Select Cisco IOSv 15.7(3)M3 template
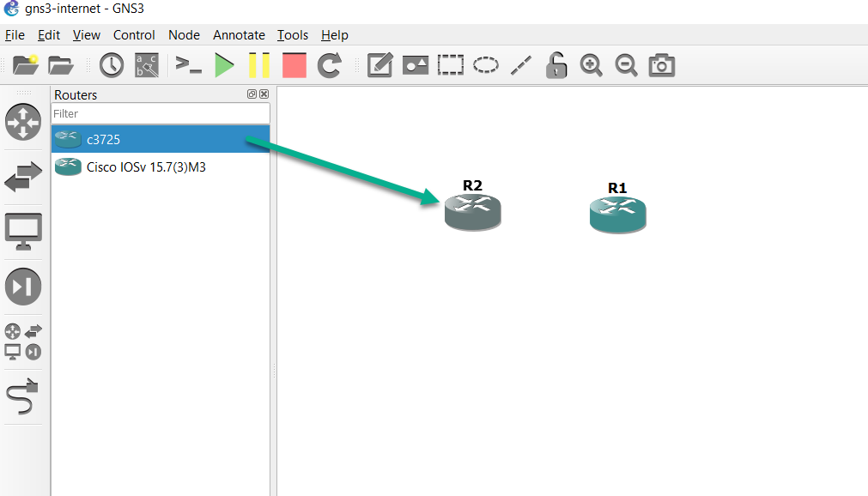This screenshot has height=496, width=868. point(161,166)
